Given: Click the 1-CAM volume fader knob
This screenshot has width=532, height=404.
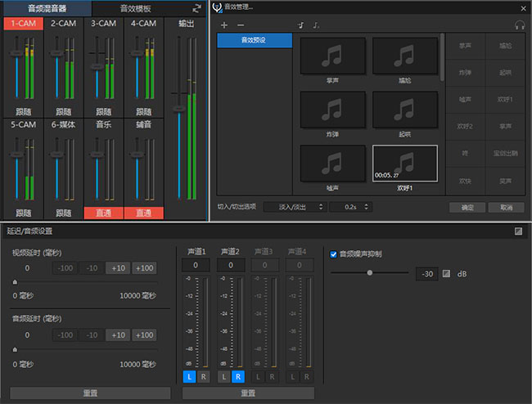Looking at the screenshot, I should (16, 53).
